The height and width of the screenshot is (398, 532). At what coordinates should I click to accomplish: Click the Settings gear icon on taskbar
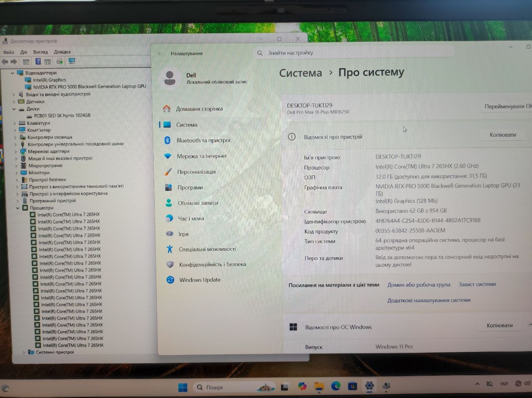369,386
